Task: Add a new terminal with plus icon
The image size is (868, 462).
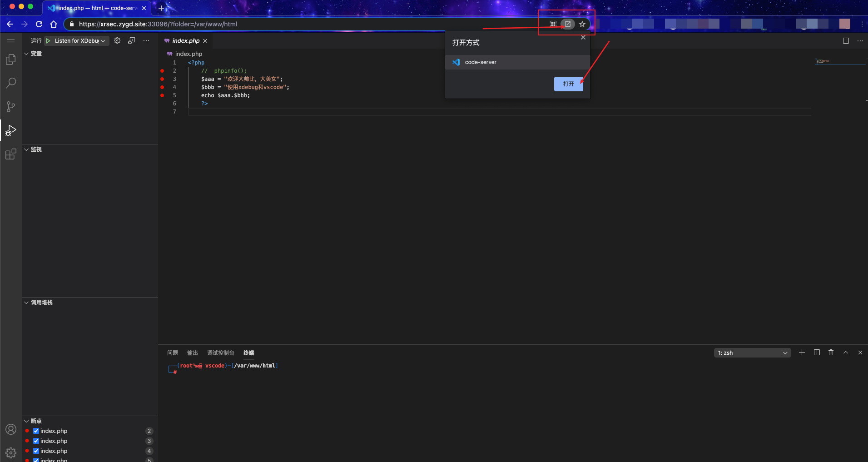Action: (802, 353)
